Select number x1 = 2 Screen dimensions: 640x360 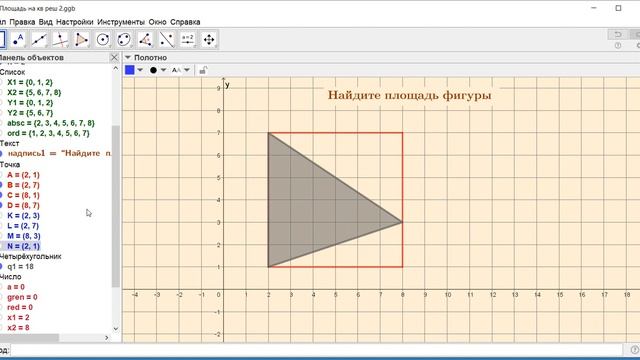18,318
